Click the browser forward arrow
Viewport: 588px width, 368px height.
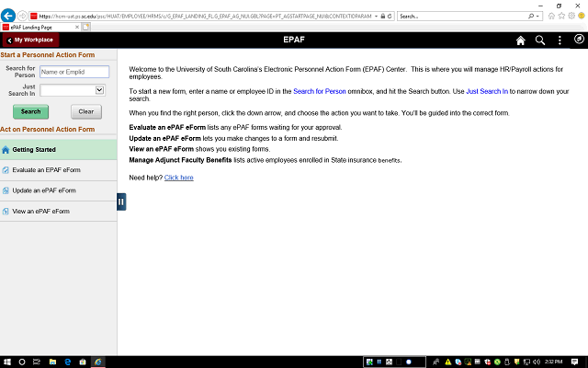tap(22, 16)
